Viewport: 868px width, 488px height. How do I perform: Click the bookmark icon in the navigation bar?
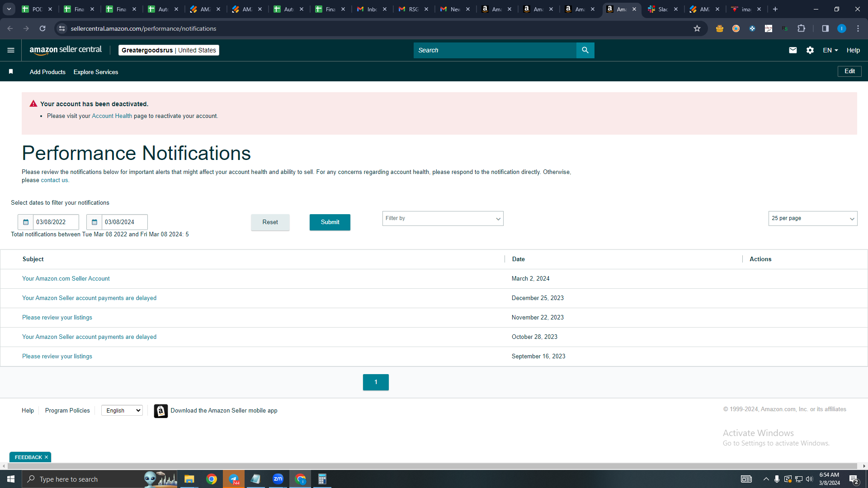pyautogui.click(x=11, y=71)
